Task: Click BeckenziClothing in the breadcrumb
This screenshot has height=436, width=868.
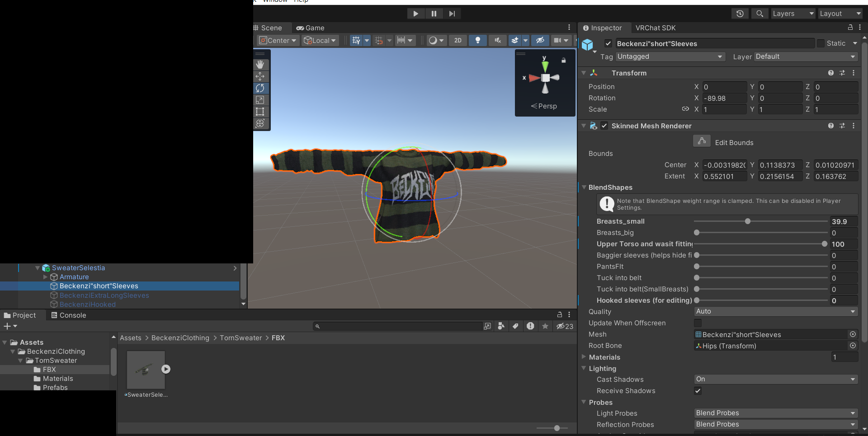Action: [180, 338]
